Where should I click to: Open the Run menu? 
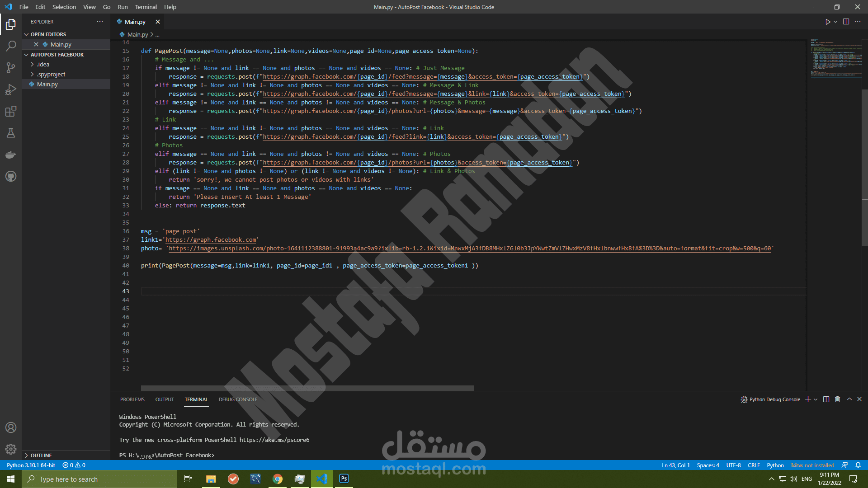point(123,7)
